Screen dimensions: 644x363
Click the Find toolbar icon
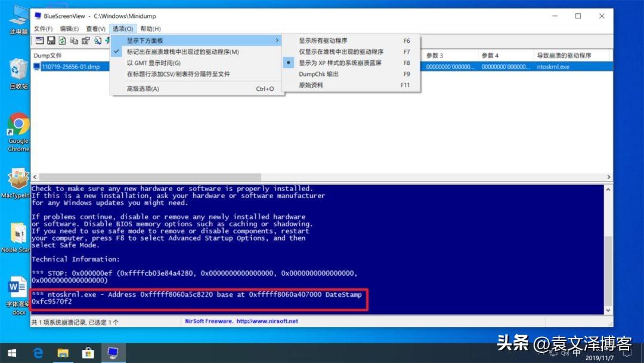coord(97,40)
